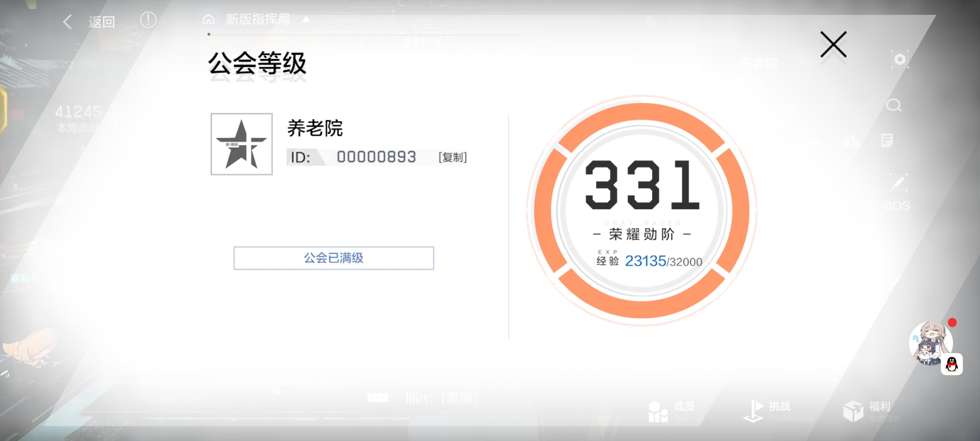980x441 pixels.
Task: Click the [复制] copy ID link
Action: [452, 157]
